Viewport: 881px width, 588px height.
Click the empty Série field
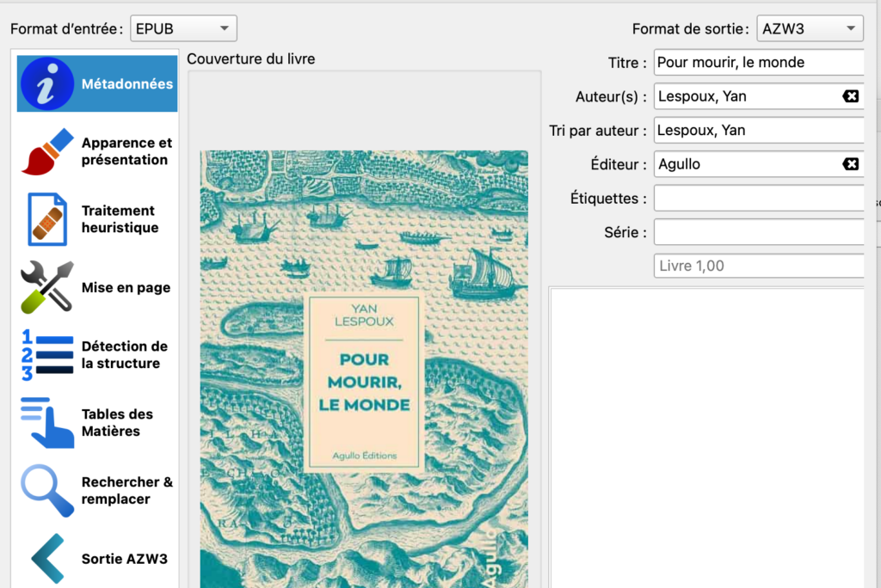[759, 232]
